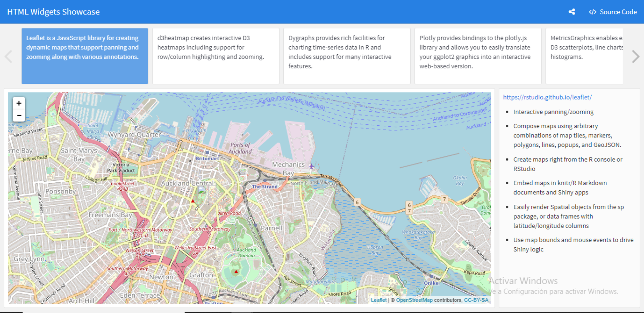The width and height of the screenshot is (644, 313).
Task: Click the airplane icon near Mechanics Bay
Action: click(x=312, y=166)
